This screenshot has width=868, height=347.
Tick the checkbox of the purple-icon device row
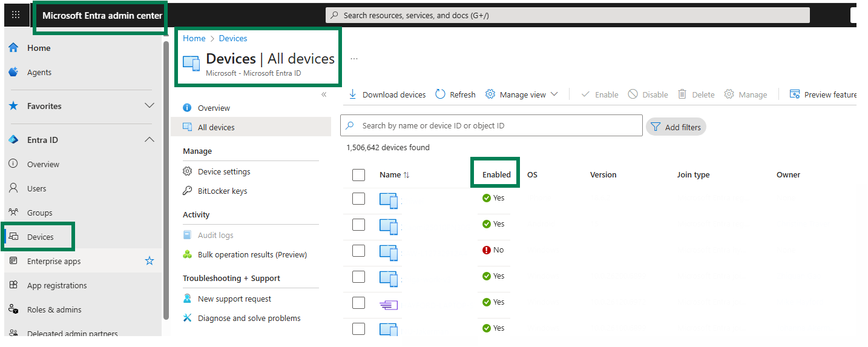click(x=359, y=303)
